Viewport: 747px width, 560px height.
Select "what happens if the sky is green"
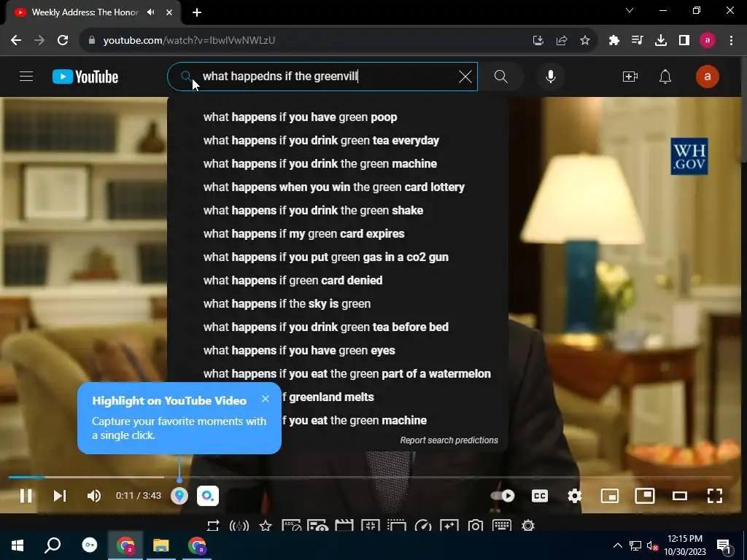click(338, 304)
